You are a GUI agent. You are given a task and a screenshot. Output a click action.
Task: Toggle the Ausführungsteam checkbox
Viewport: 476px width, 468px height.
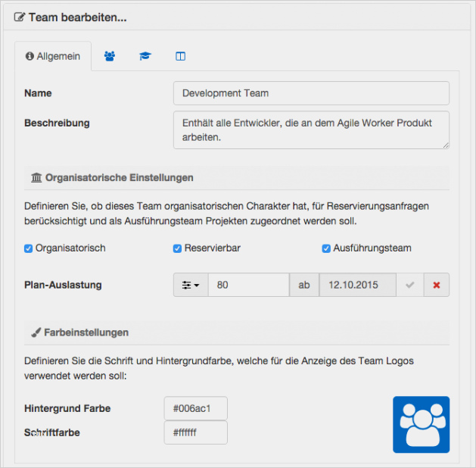326,248
